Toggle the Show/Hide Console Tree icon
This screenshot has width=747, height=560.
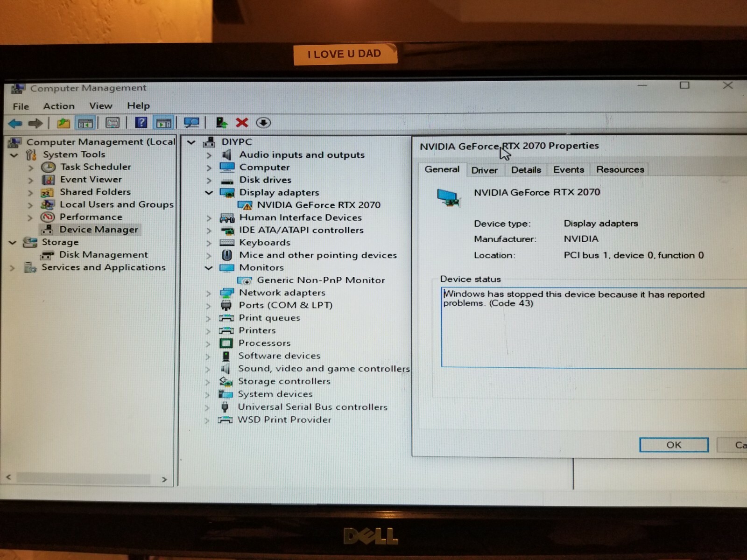point(85,123)
